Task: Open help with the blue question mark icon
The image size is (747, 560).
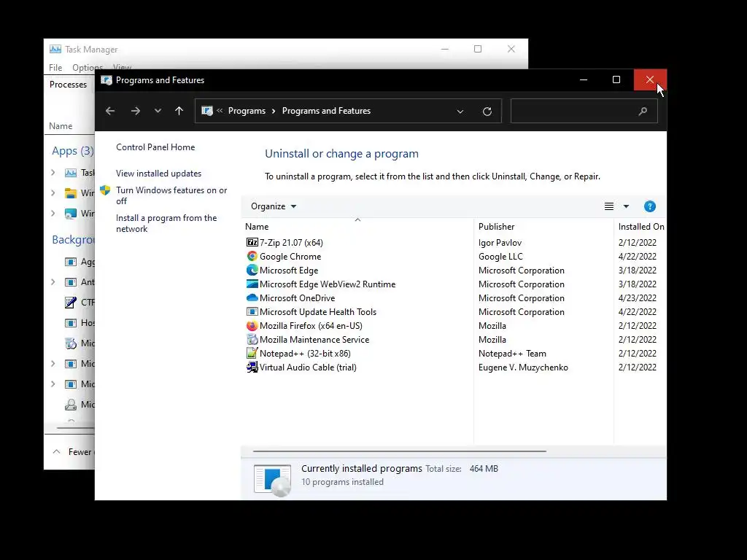Action: click(650, 206)
